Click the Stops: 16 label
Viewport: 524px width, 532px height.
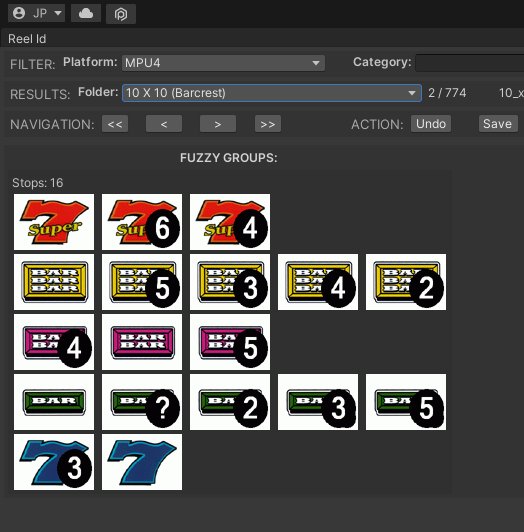click(x=38, y=183)
